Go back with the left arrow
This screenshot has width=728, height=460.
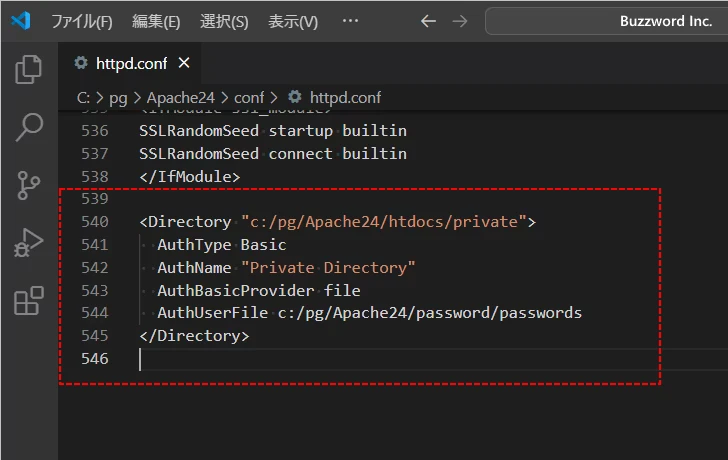tap(428, 21)
